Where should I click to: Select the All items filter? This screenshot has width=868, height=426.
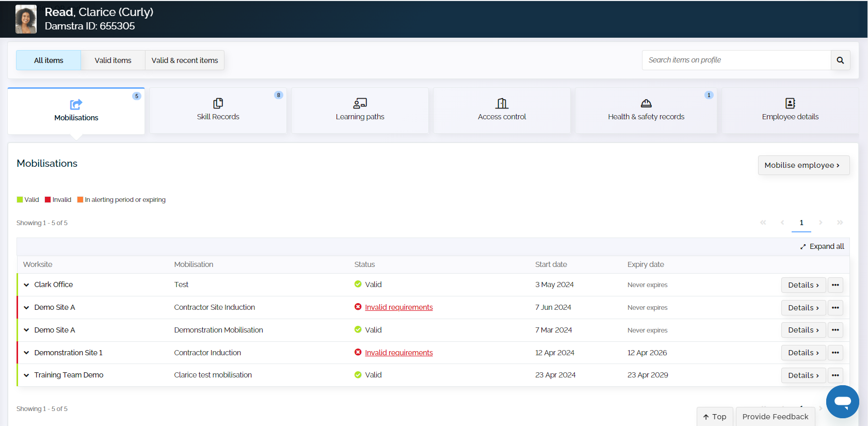coord(49,60)
